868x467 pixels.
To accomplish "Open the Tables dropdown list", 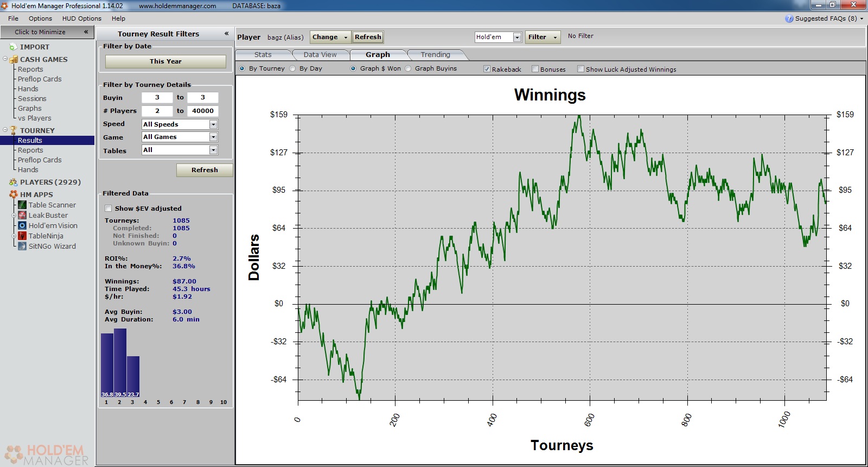I will 213,150.
